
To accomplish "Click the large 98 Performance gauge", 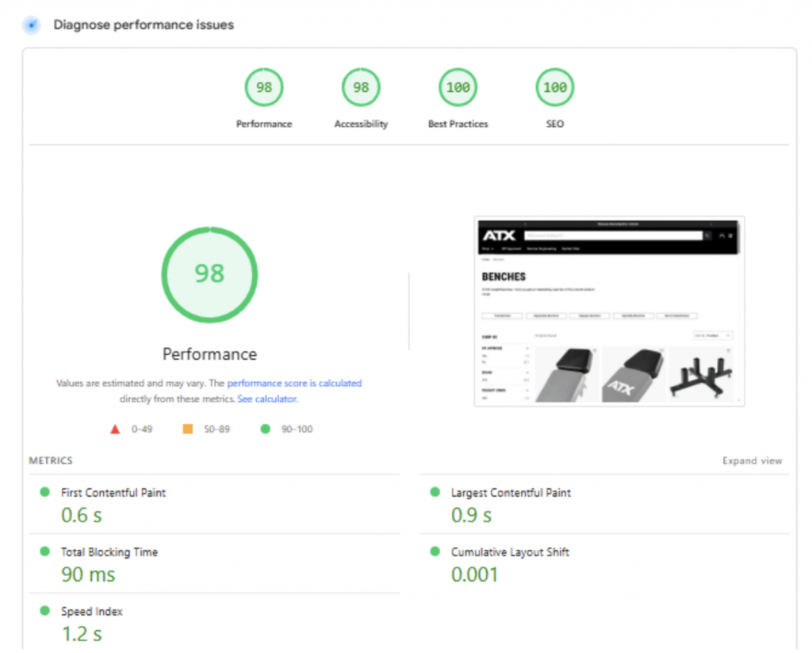I will click(209, 274).
